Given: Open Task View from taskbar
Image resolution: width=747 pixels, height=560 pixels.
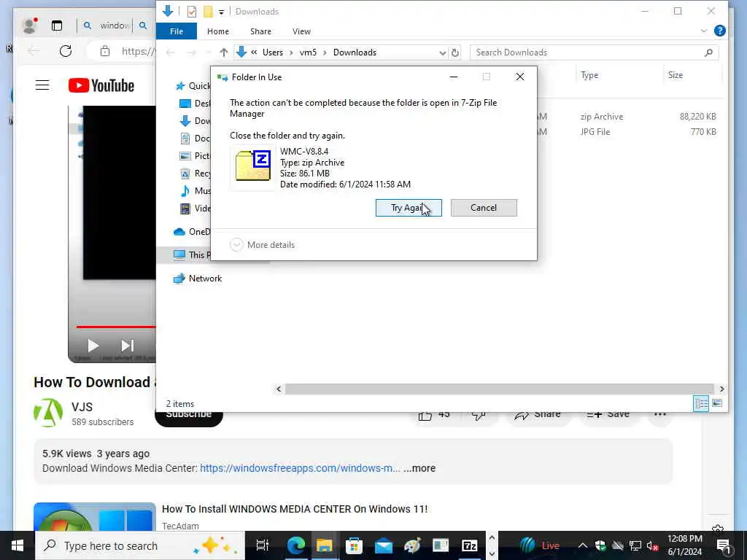Looking at the screenshot, I should point(263,545).
